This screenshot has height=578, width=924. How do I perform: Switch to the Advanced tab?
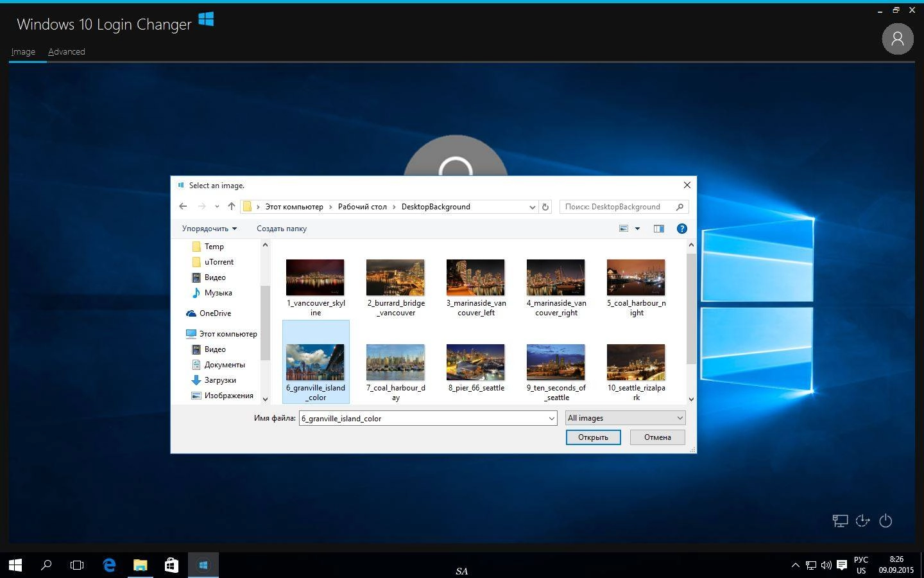[x=67, y=51]
